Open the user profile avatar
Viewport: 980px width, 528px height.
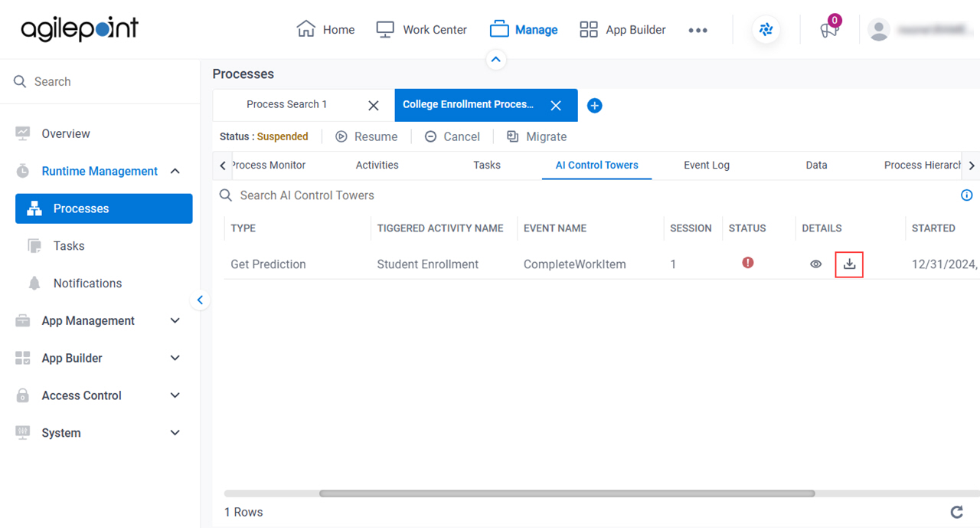click(x=879, y=30)
